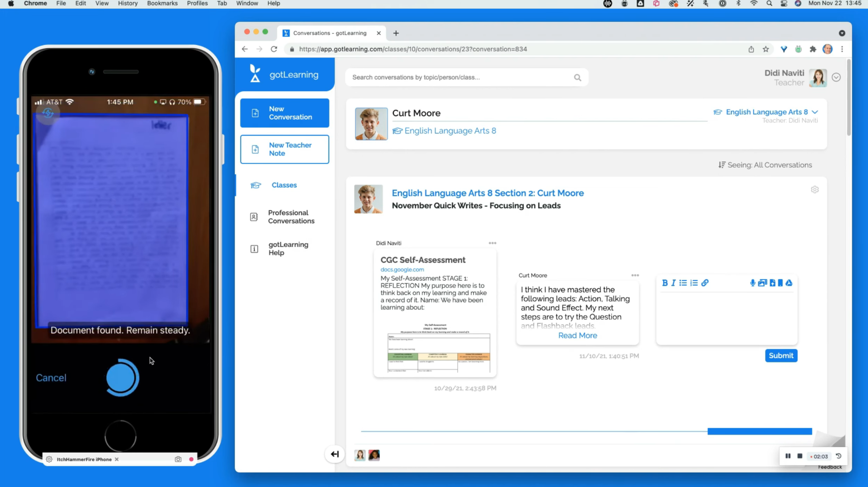This screenshot has height=487, width=868.
Task: Open the Bookmarks menu
Action: [x=162, y=4]
